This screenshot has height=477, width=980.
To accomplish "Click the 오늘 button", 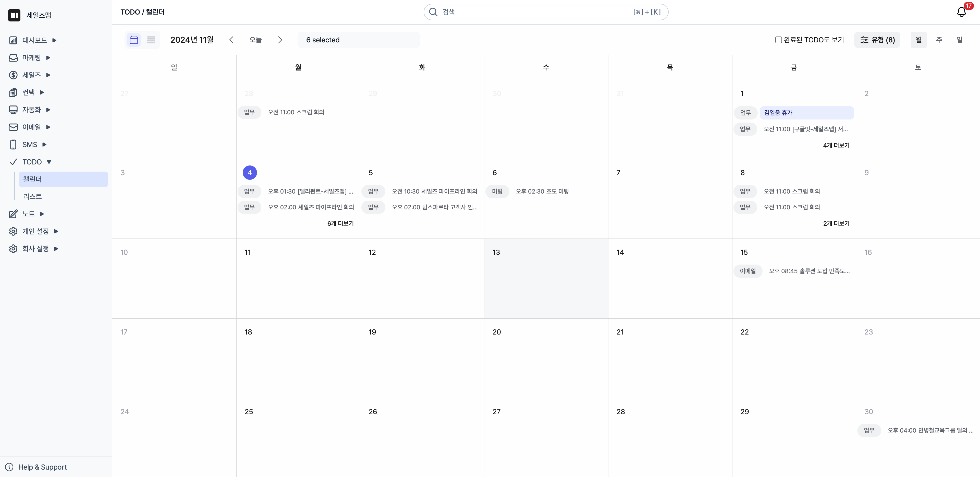I will [x=255, y=40].
